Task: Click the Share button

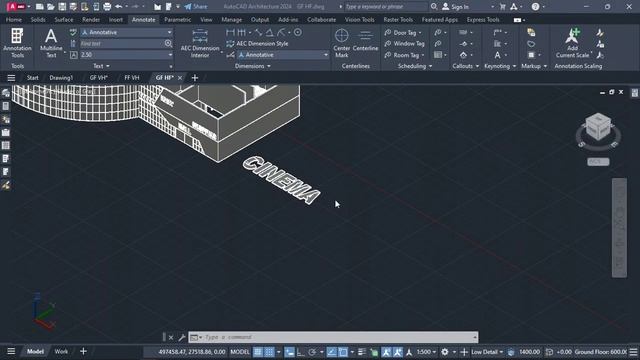Action: pos(196,7)
